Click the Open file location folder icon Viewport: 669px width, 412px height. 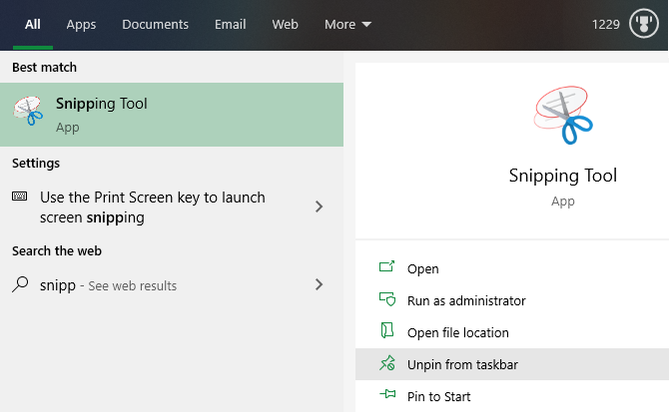tap(387, 332)
